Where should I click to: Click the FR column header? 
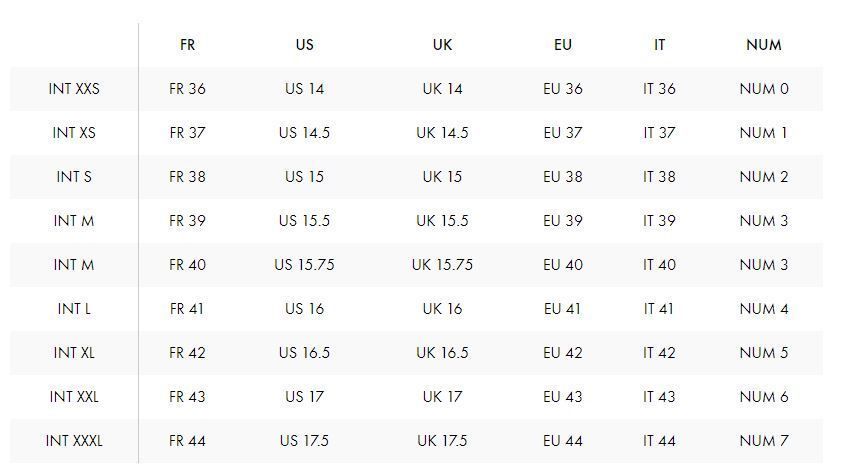point(187,45)
